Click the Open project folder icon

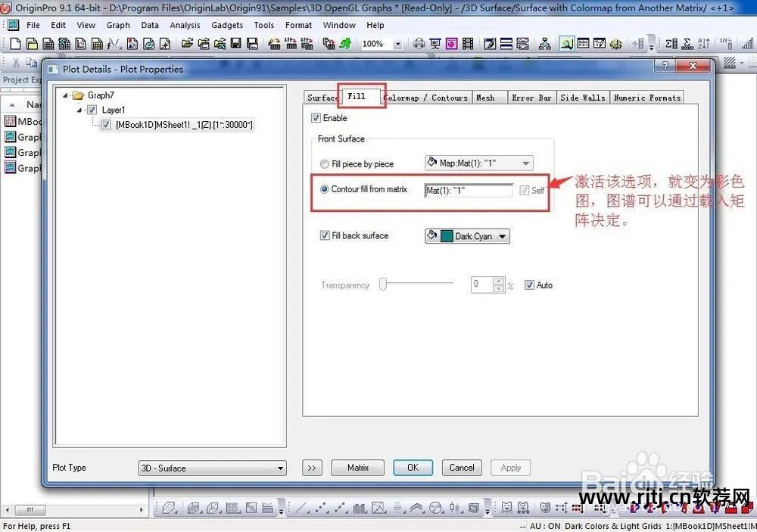tap(187, 44)
